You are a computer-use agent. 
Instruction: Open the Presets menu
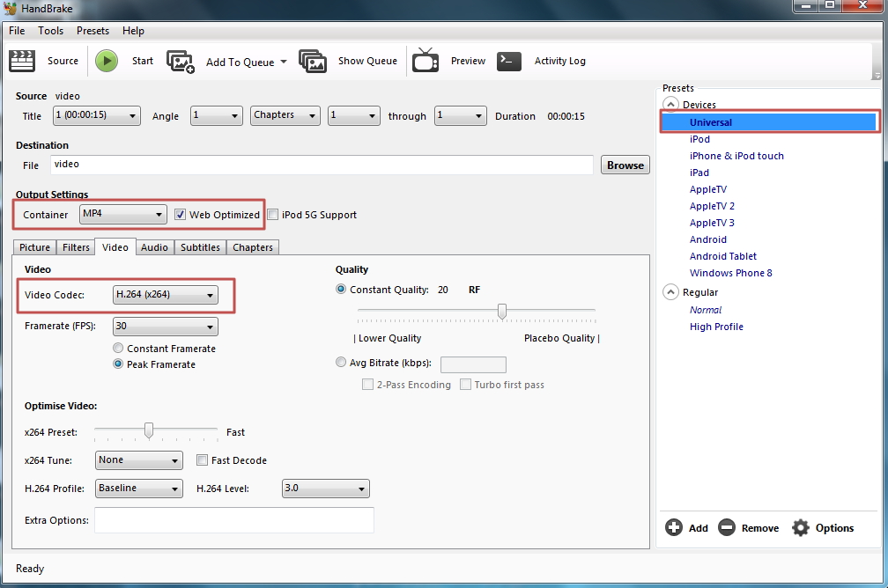tap(92, 31)
